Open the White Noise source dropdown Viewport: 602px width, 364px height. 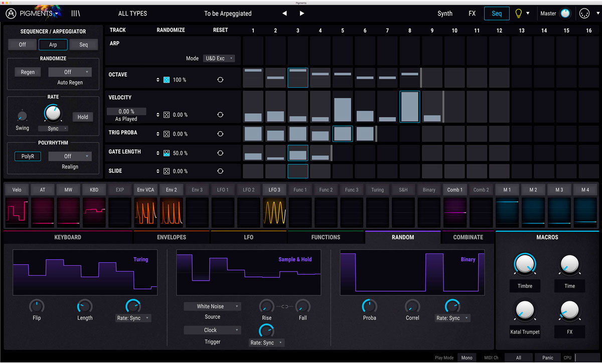tap(212, 306)
